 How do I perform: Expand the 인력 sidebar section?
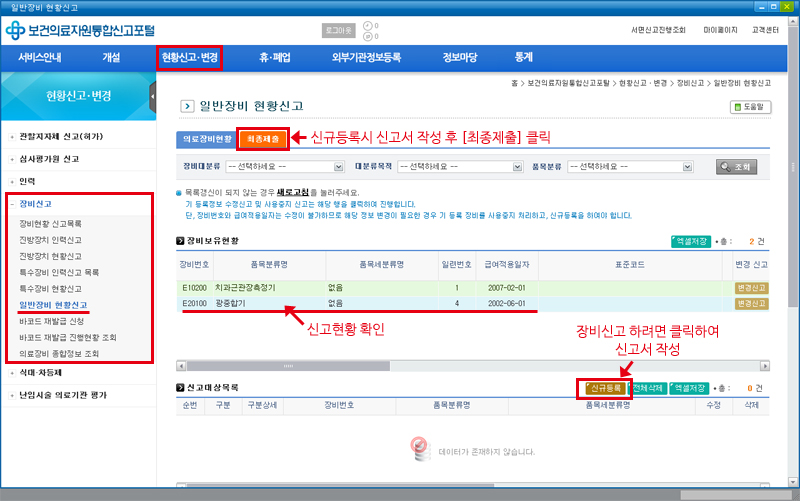(27, 180)
